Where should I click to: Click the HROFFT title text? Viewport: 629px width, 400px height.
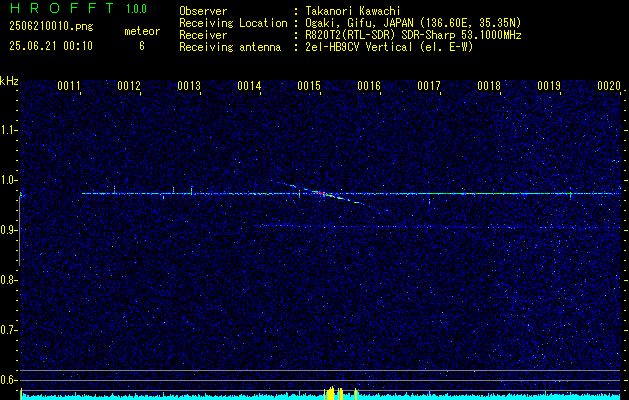point(62,8)
